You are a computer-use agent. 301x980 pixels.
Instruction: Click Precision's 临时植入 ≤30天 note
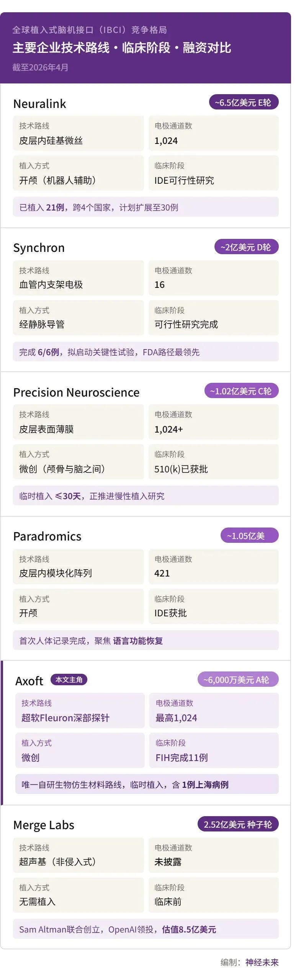146,496
